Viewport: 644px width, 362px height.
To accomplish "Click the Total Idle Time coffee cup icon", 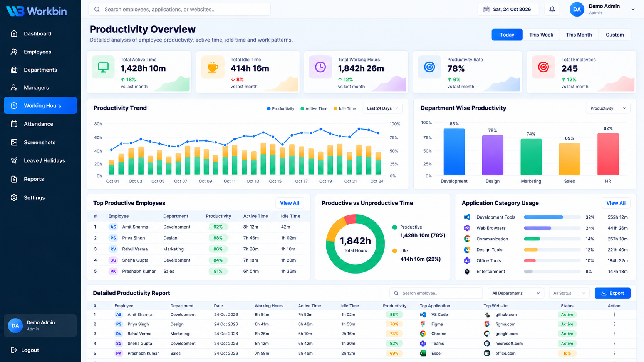I will click(213, 67).
